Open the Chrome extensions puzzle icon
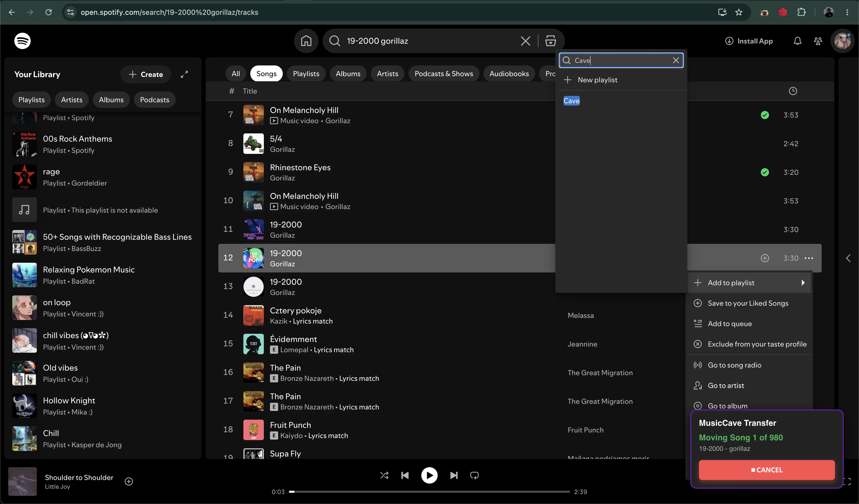This screenshot has width=859, height=504. point(801,12)
